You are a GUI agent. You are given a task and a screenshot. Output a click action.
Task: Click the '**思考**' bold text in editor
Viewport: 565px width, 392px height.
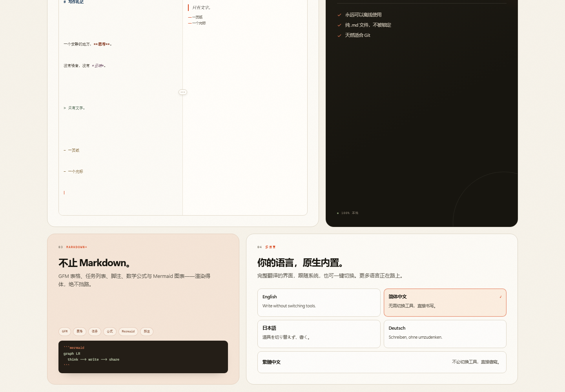point(102,44)
